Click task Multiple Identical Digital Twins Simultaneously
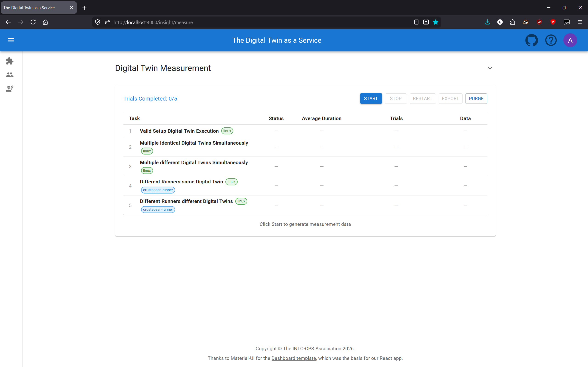The image size is (588, 367). pyautogui.click(x=194, y=143)
